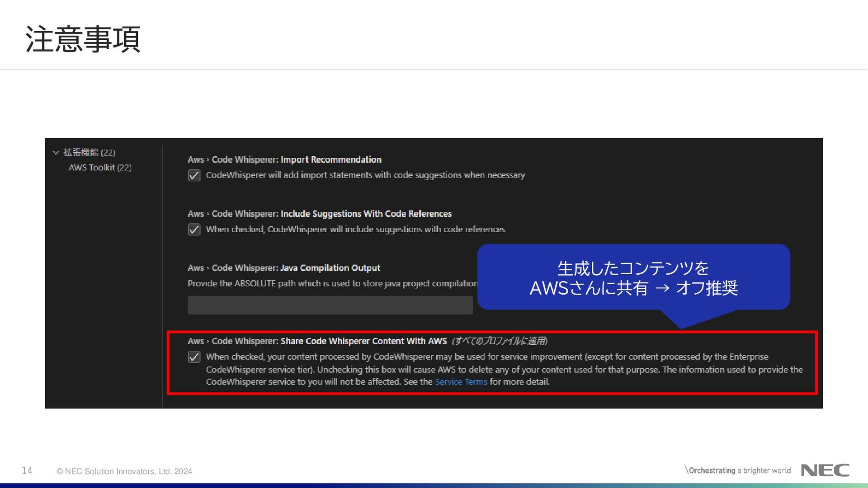Uncheck the Import Recommendation checkbox
Image resolution: width=868 pixels, height=488 pixels.
click(194, 175)
